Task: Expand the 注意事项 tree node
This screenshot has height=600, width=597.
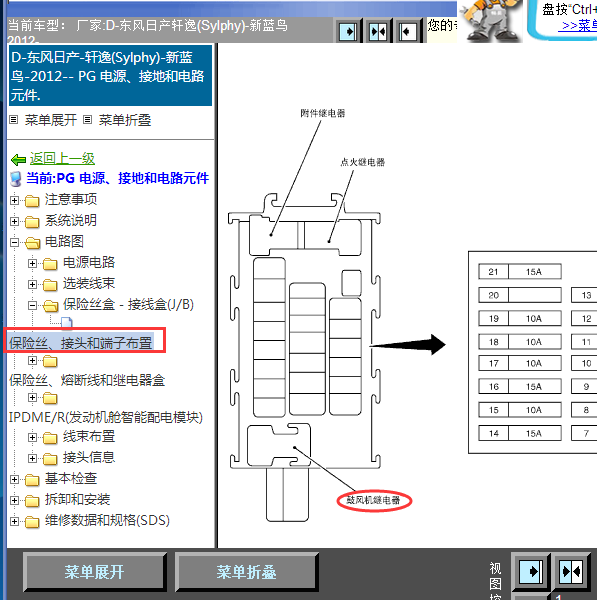Action: [15, 200]
